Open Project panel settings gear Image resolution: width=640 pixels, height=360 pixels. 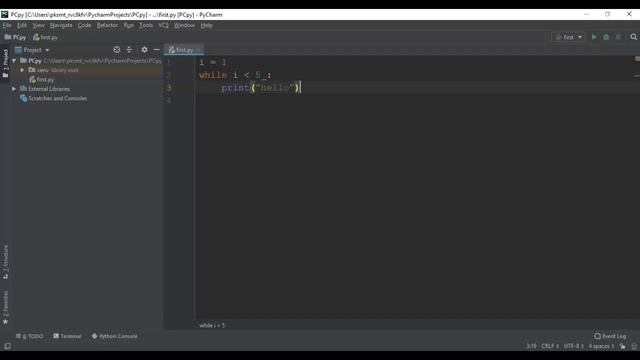[144, 50]
